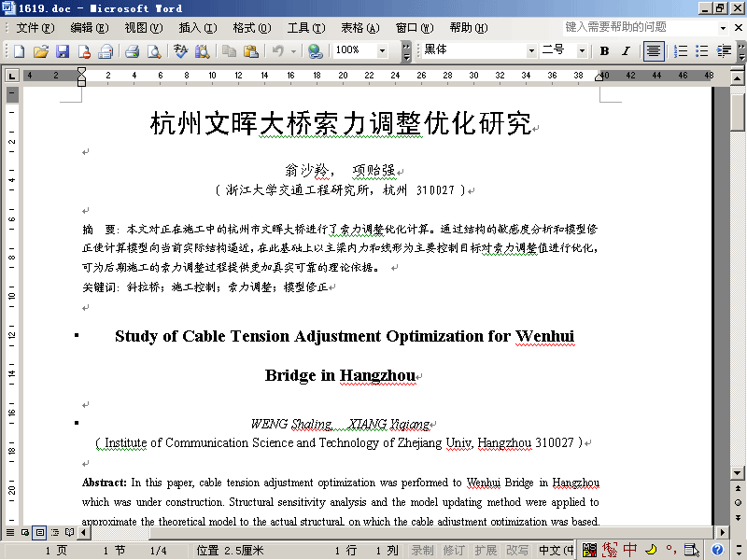Open the 编辑(E) menu
The width and height of the screenshot is (747, 560).
89,28
